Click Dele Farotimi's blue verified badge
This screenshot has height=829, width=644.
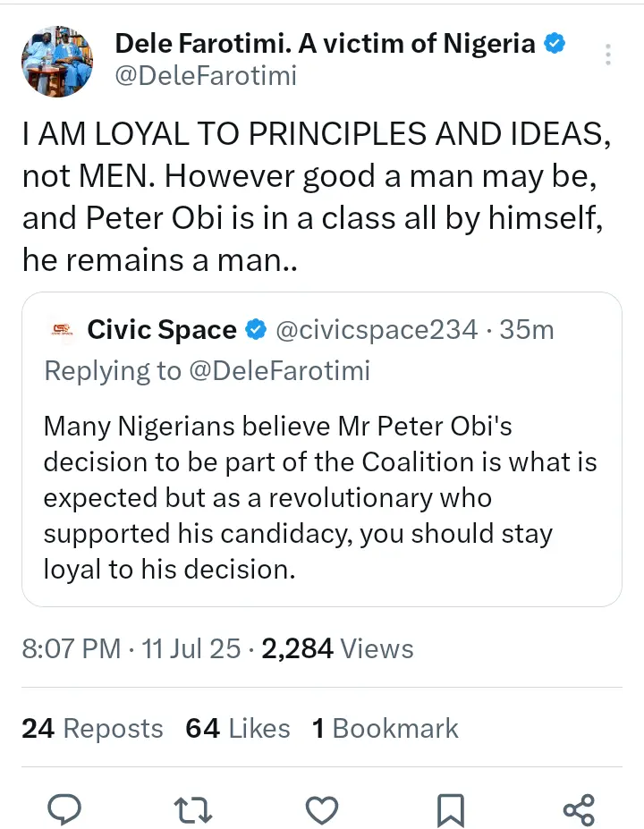pos(556,43)
